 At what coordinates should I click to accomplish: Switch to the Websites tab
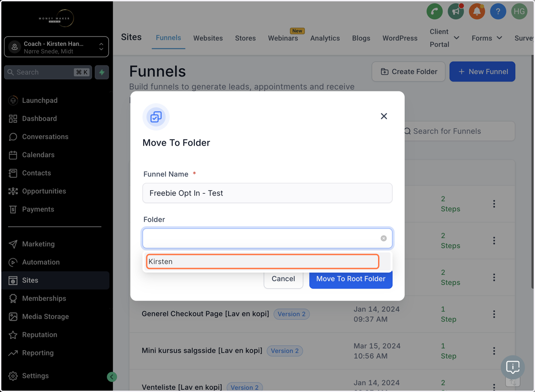tap(208, 38)
